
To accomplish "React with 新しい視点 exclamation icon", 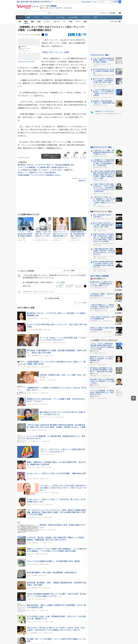I will [83, 155].
